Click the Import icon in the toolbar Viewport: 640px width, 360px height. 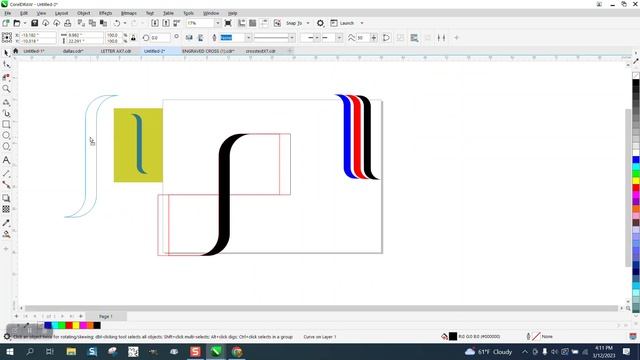point(155,23)
